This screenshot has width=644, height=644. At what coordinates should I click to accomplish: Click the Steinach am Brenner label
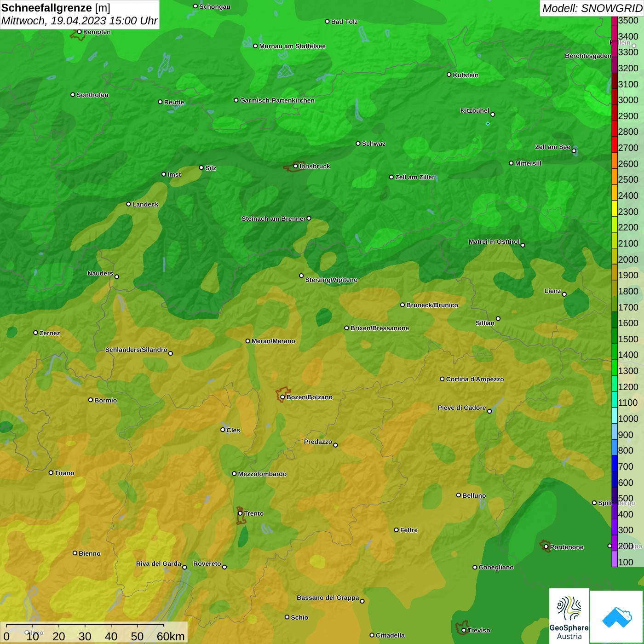pos(273,218)
